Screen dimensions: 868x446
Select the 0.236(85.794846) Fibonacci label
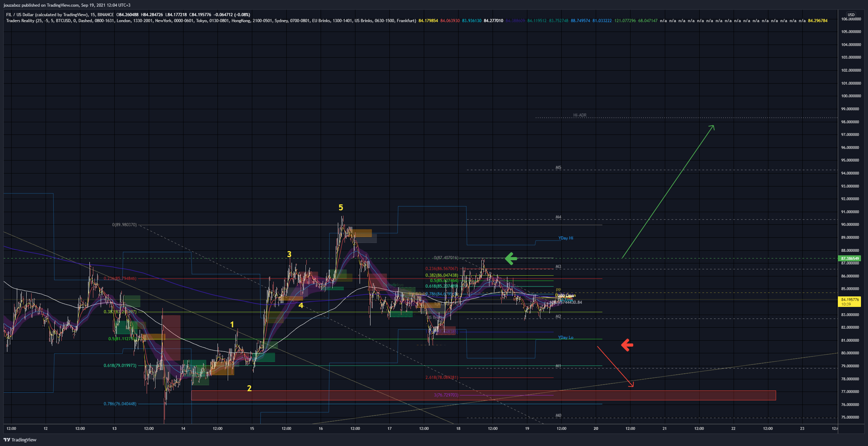[120, 278]
